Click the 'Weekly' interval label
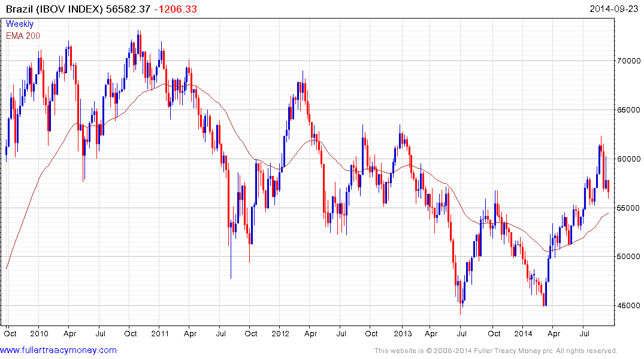Screen dimensions: 644x359 20,24
